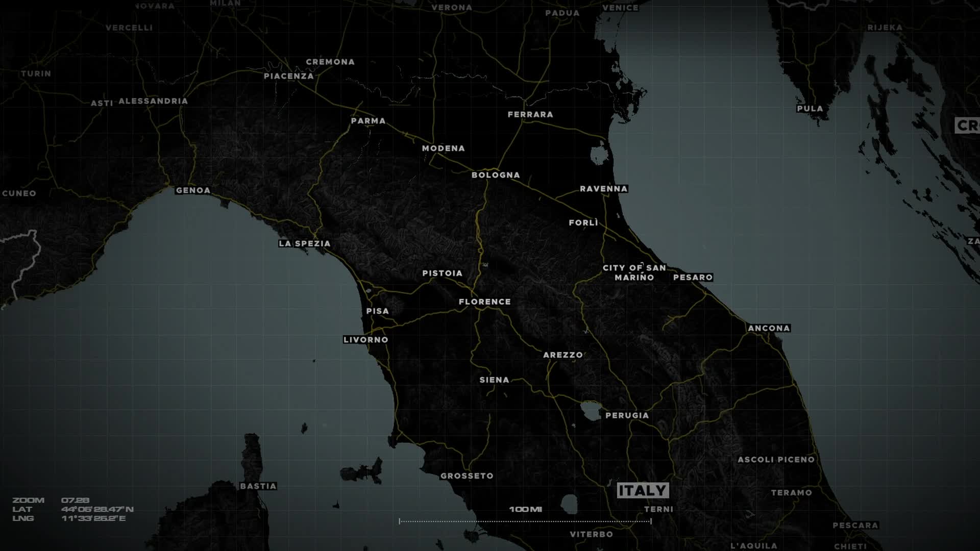The image size is (980, 551).
Task: Click the Pisa city label
Action: point(377,311)
